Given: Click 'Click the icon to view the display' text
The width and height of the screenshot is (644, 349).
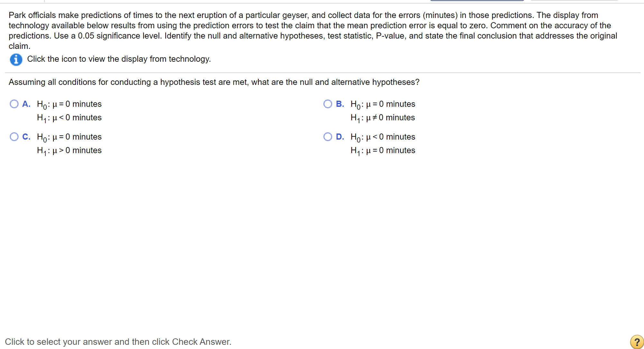Looking at the screenshot, I should click(x=119, y=59).
